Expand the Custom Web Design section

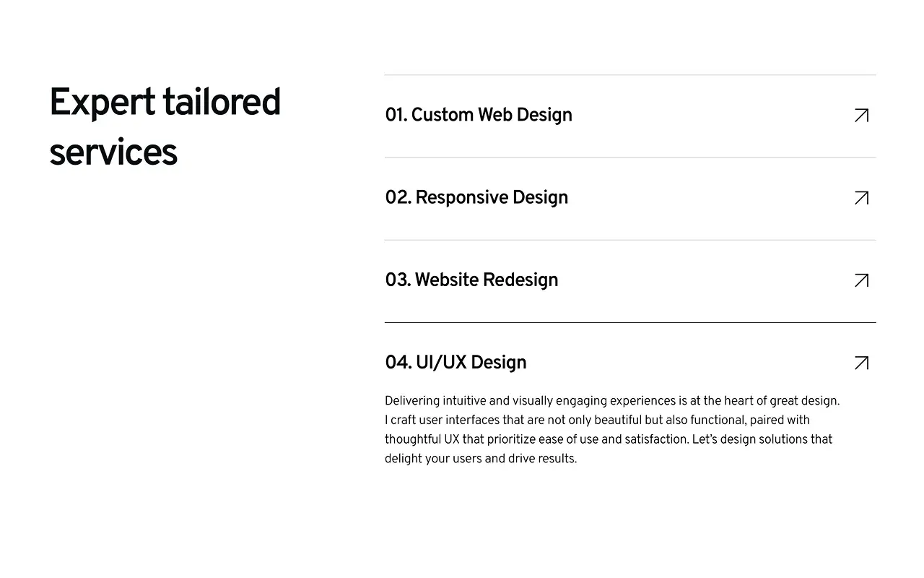491,116
